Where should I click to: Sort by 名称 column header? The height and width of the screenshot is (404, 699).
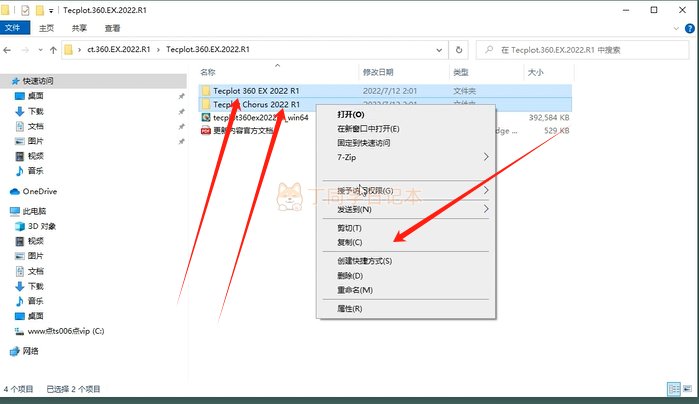coord(208,72)
